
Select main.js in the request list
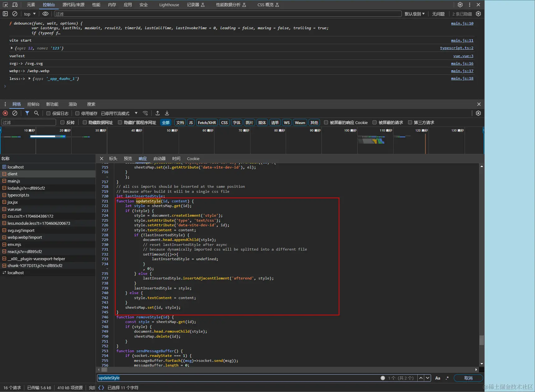click(x=14, y=181)
